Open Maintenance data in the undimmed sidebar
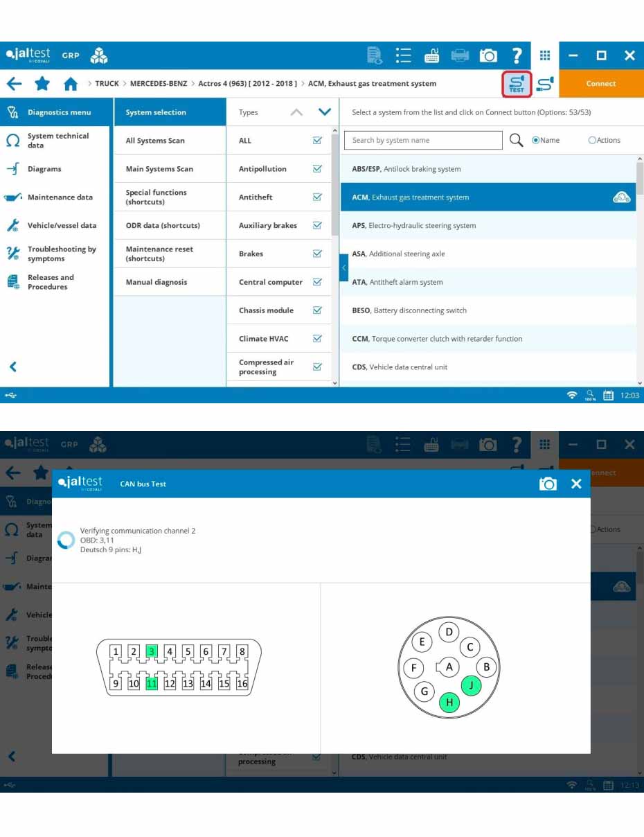 55,197
